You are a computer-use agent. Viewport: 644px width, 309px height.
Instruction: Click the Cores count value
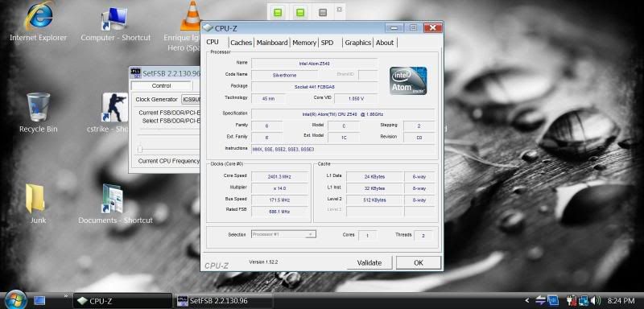(367, 236)
